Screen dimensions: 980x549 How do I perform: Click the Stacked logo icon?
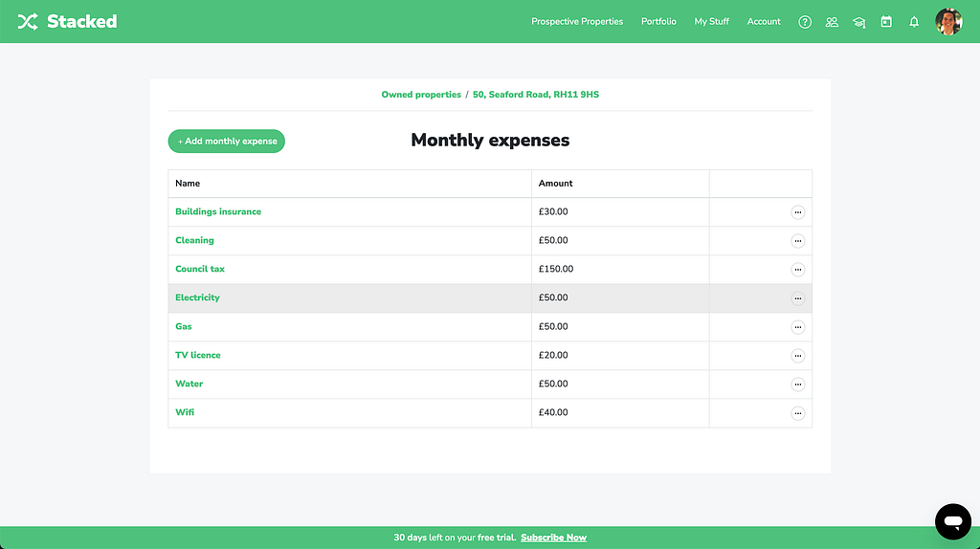pos(28,22)
